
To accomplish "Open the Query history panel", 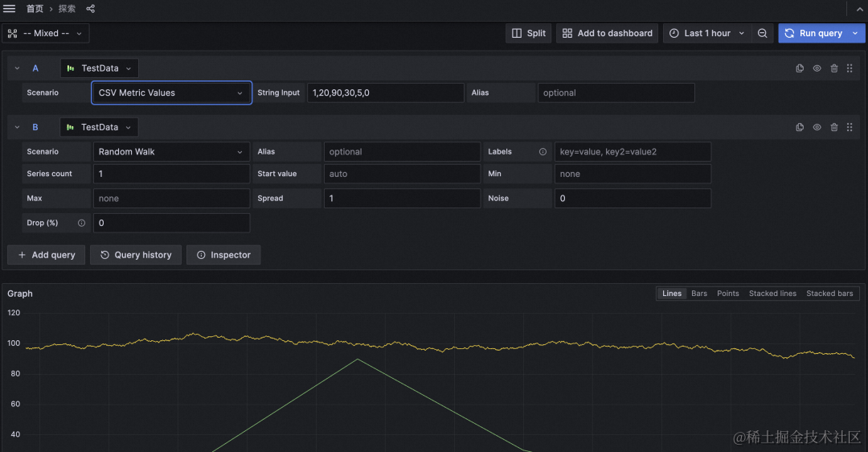I will 136,255.
